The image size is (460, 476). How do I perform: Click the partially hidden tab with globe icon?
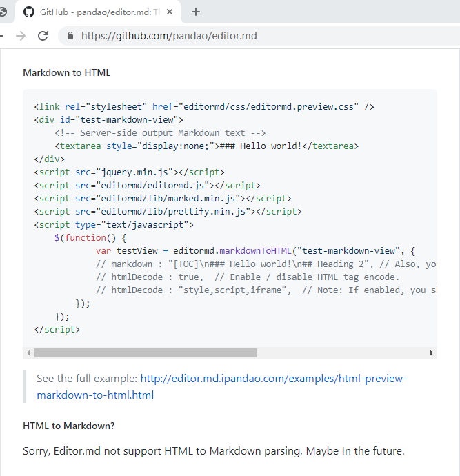3,12
